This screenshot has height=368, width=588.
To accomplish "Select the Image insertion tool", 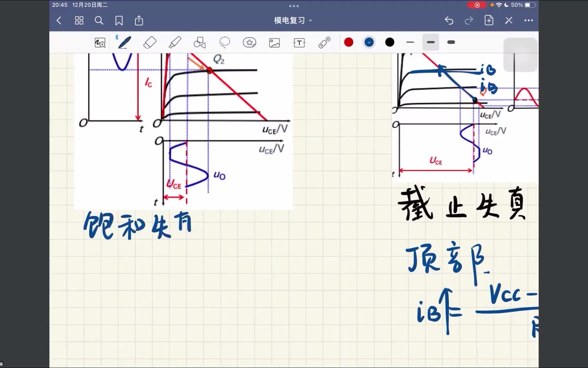I will point(274,43).
